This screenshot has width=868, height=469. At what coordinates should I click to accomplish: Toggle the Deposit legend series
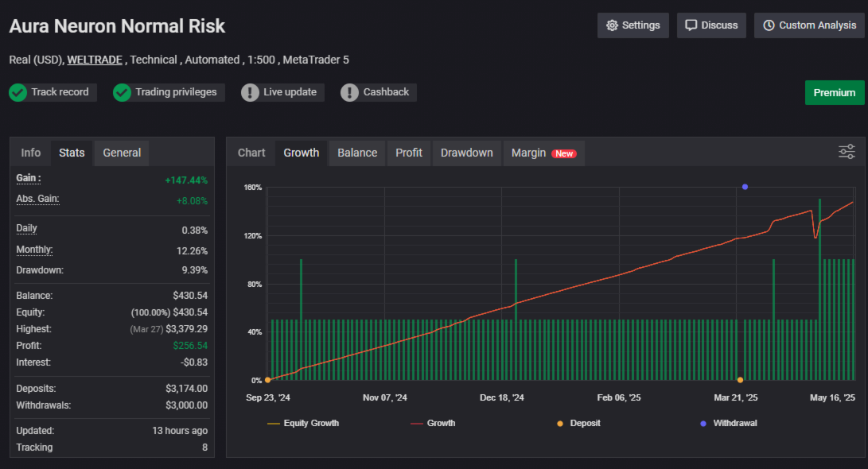point(578,423)
